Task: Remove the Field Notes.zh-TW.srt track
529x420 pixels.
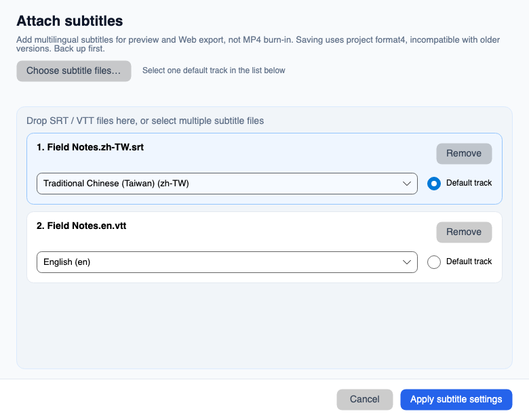Action: [x=464, y=154]
